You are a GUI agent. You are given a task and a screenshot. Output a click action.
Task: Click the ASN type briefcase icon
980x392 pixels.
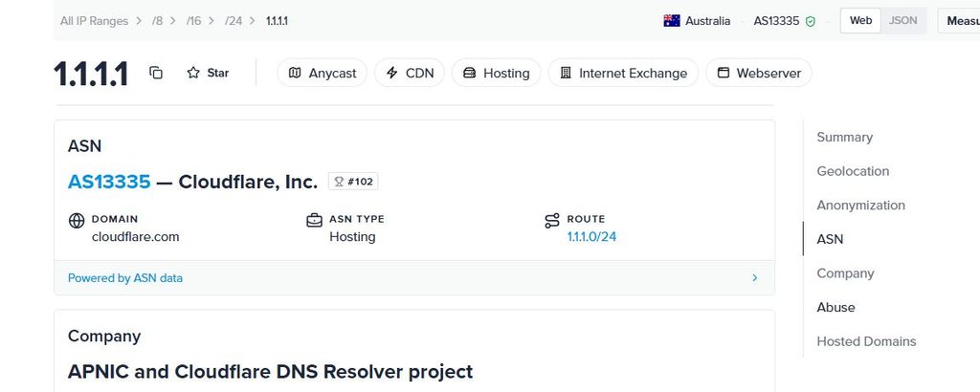314,220
